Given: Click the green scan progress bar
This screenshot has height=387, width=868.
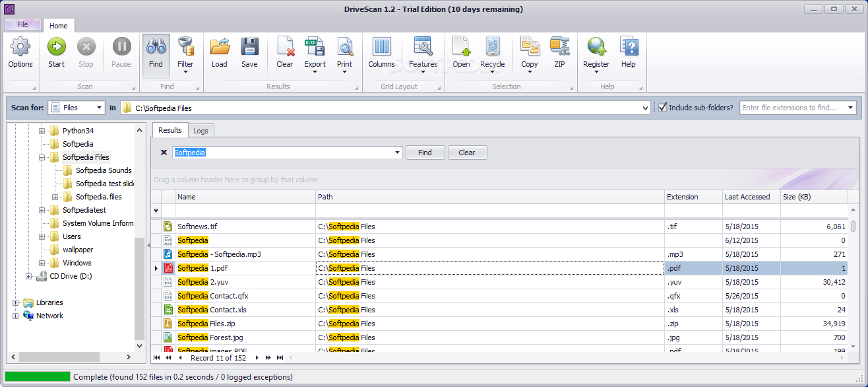Looking at the screenshot, I should pyautogui.click(x=37, y=376).
